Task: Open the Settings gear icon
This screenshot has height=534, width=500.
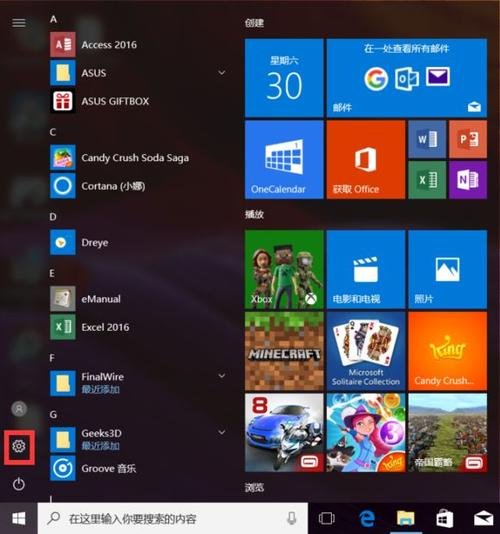Action: (19, 446)
